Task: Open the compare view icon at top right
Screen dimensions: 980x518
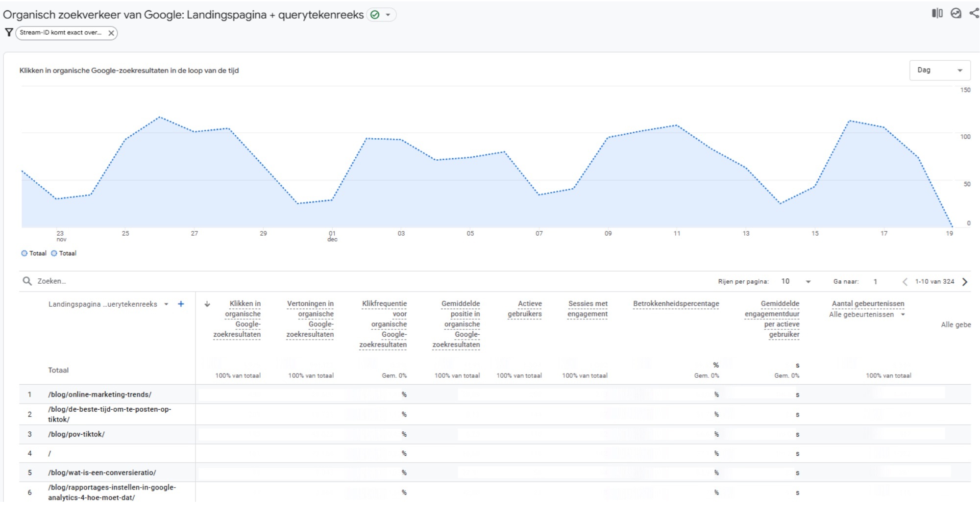Action: (x=937, y=13)
